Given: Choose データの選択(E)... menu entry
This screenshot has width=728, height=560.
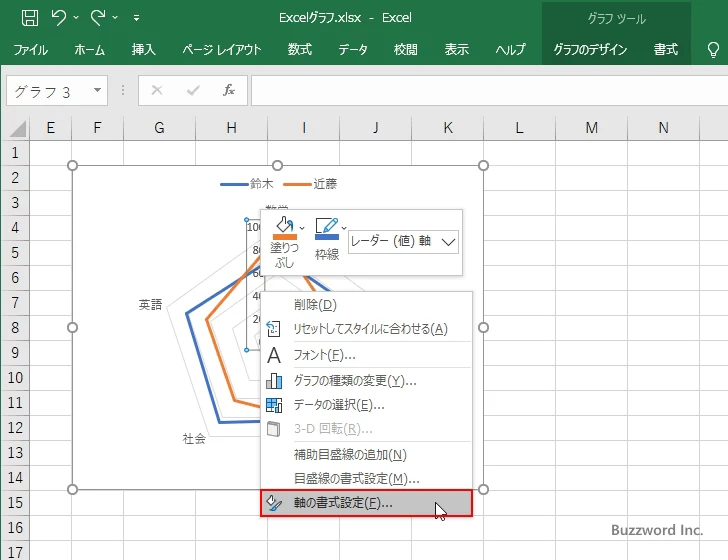Looking at the screenshot, I should click(367, 405).
